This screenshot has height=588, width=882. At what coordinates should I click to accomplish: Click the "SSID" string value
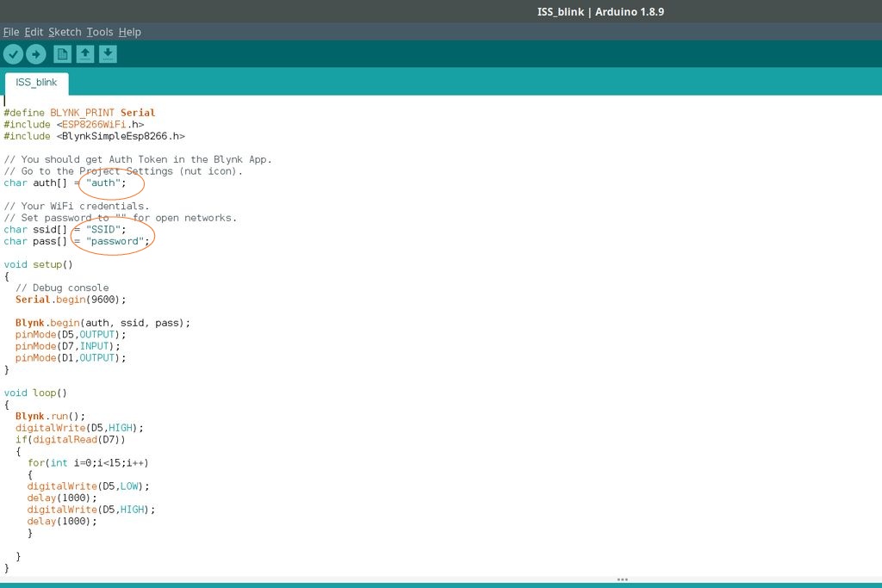coord(103,229)
